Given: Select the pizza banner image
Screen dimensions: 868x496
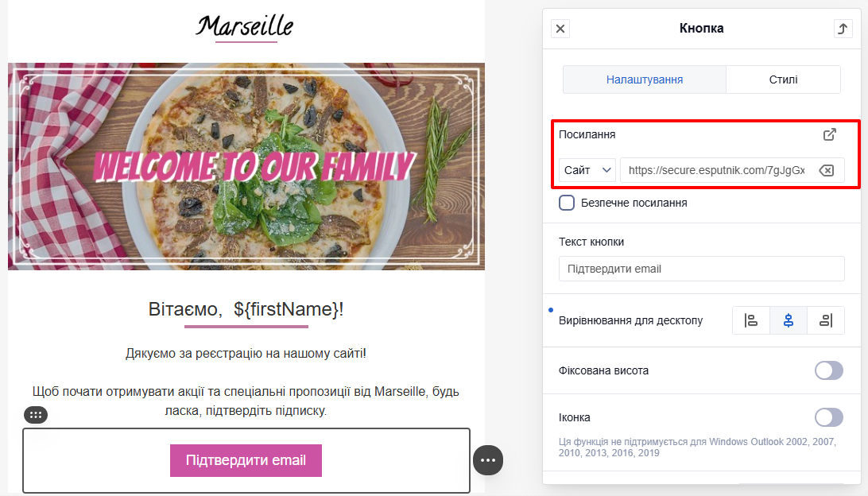Looking at the screenshot, I should tap(246, 165).
